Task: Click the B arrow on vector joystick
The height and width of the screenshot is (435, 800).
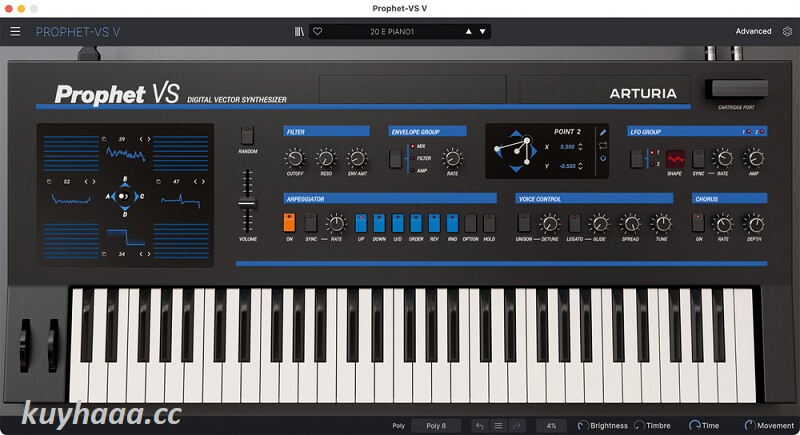Action: point(124,185)
